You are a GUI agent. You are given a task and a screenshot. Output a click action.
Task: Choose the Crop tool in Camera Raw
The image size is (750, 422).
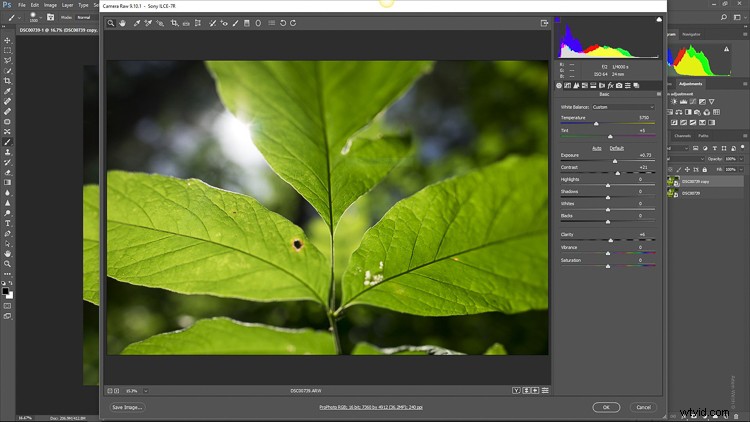point(174,23)
